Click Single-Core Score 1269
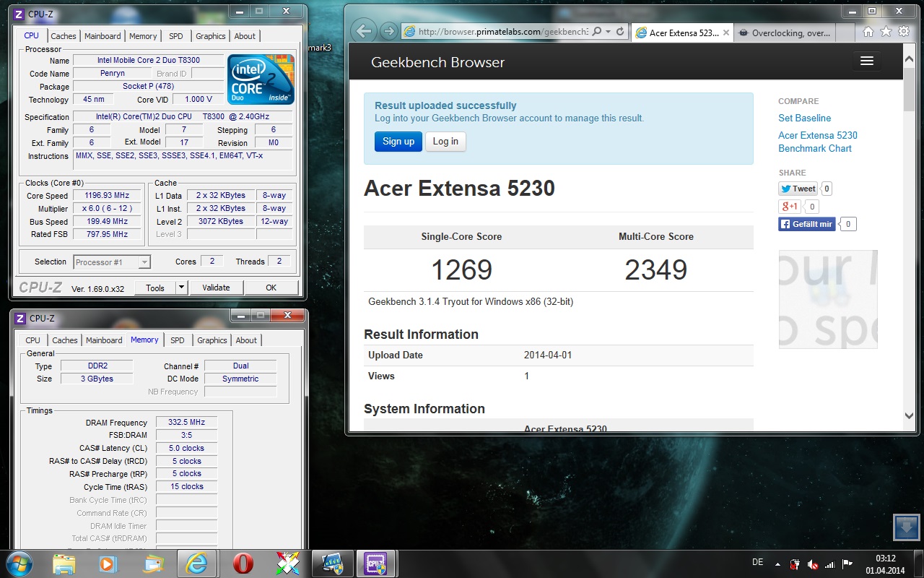 (461, 270)
